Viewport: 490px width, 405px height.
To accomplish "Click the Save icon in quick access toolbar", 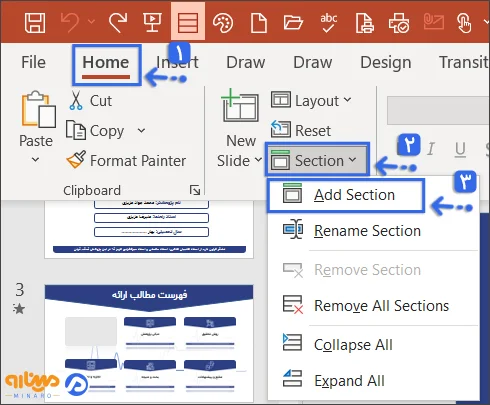I will coord(35,23).
